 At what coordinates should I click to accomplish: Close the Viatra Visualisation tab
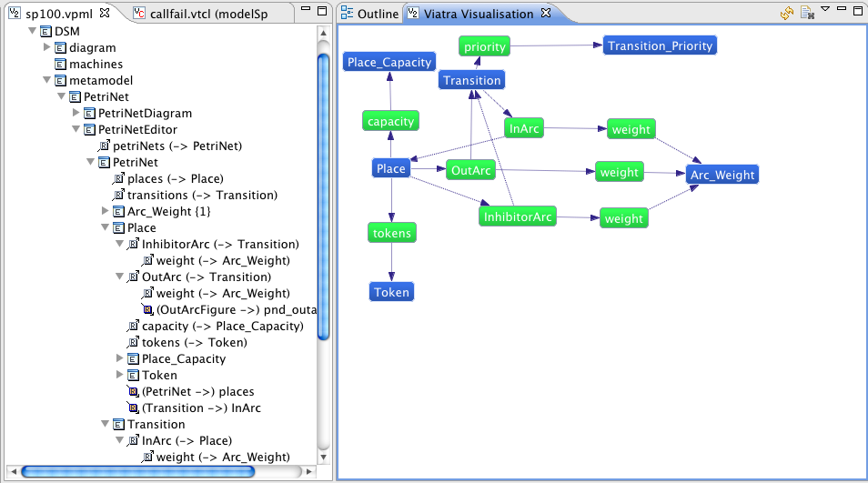pos(546,12)
